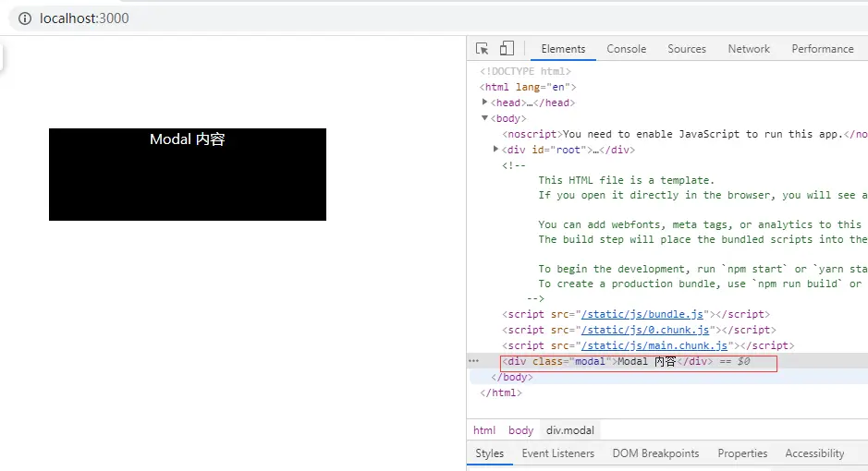Click comment line 'The build step will place'
This screenshot has height=471, width=868.
(x=703, y=239)
